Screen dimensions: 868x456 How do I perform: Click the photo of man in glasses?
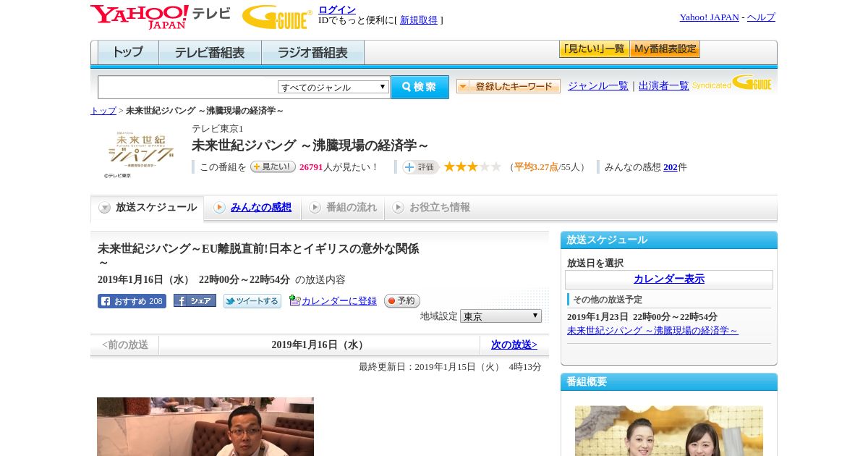tap(205, 426)
